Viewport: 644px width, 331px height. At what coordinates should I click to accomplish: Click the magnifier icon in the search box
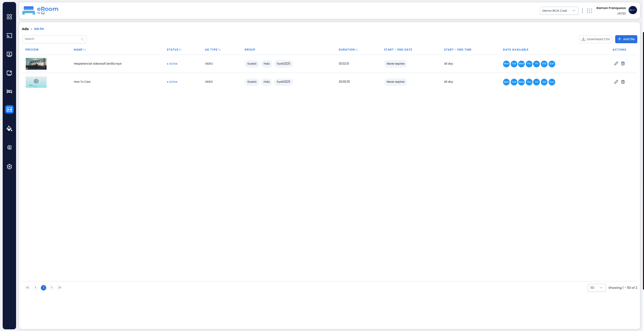(82, 40)
